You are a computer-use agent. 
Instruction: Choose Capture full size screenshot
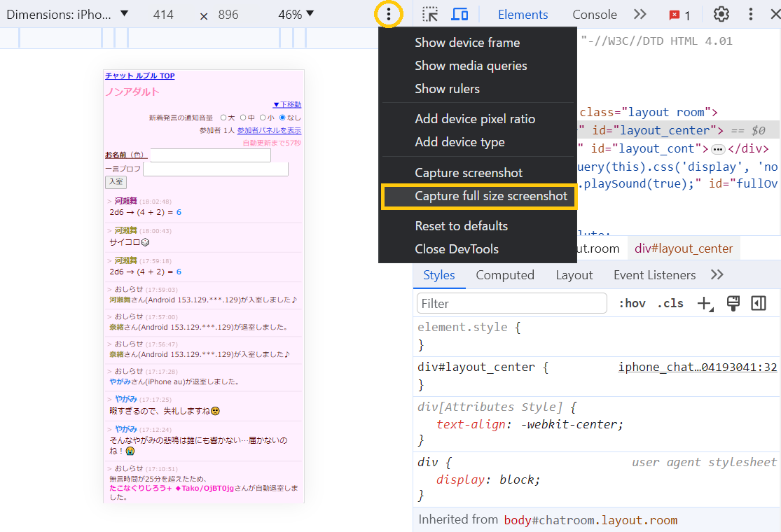click(490, 196)
